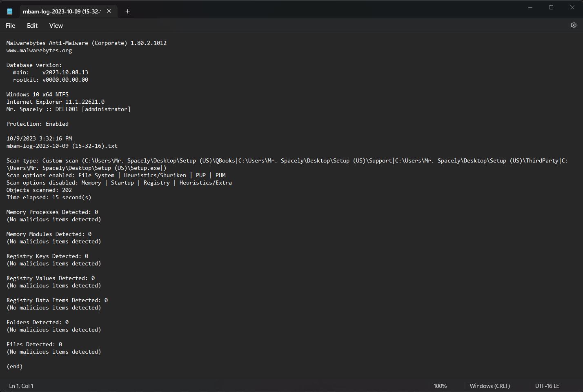Click the 'Scan options enabled' line
583x392 pixels.
(x=116, y=175)
